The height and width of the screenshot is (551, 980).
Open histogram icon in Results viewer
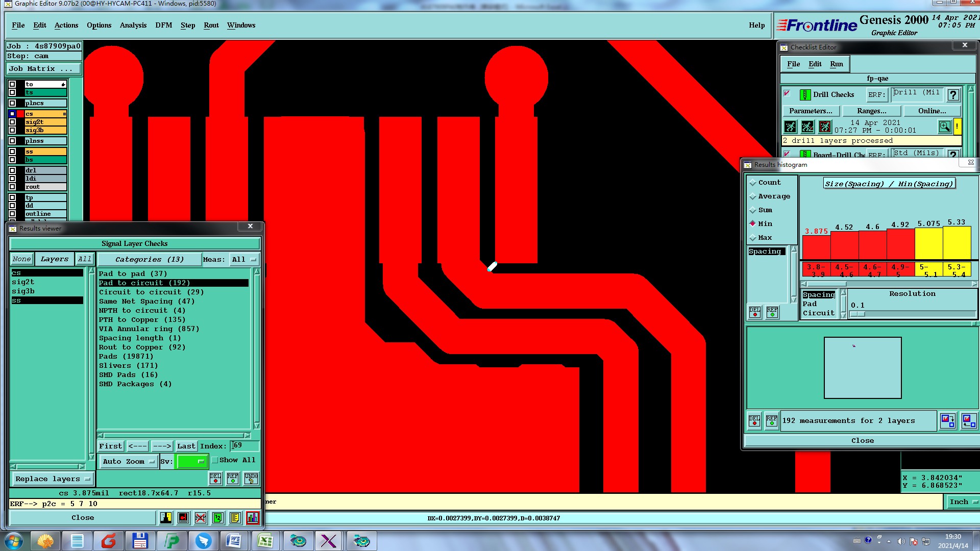coord(252,518)
